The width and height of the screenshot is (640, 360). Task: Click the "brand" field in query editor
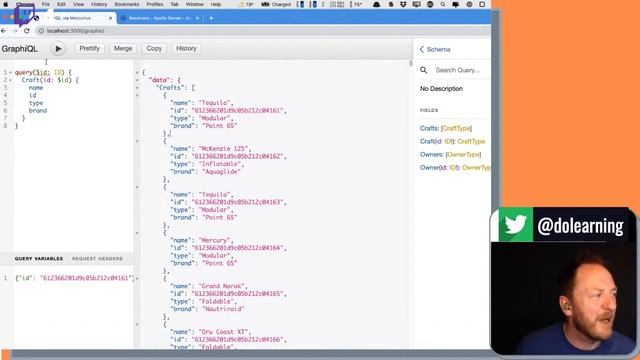click(x=38, y=111)
